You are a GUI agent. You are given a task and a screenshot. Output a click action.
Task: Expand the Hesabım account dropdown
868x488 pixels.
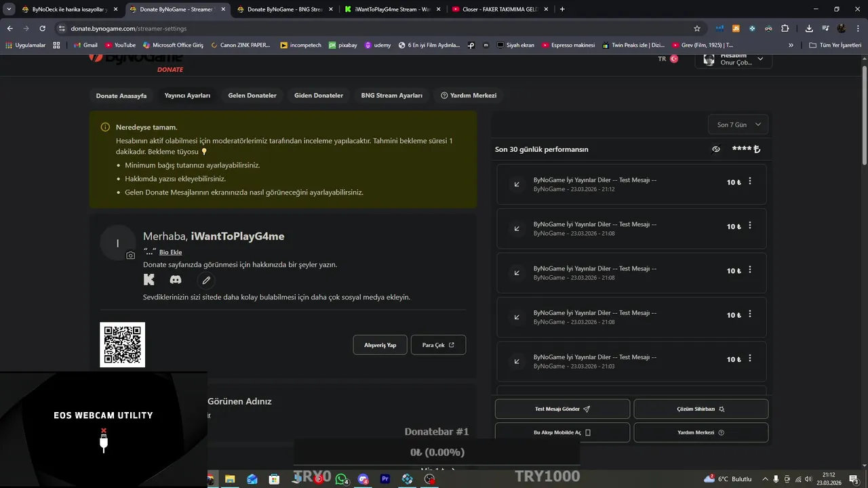[734, 59]
